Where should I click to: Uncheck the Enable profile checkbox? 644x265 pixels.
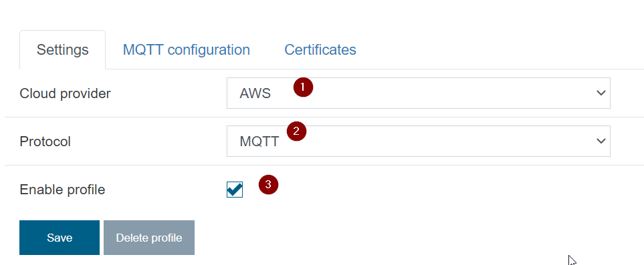[235, 190]
